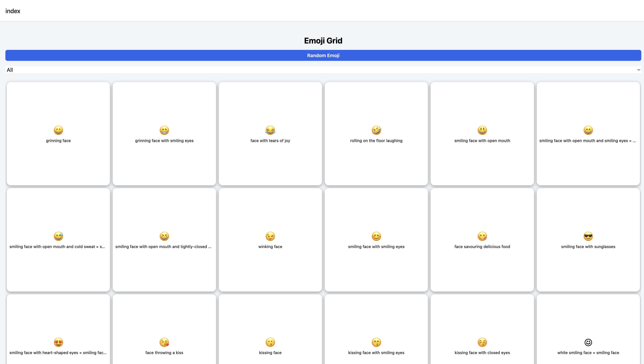Choose the rolling on the floor laughing emoji
The image size is (644, 364).
pos(376,130)
